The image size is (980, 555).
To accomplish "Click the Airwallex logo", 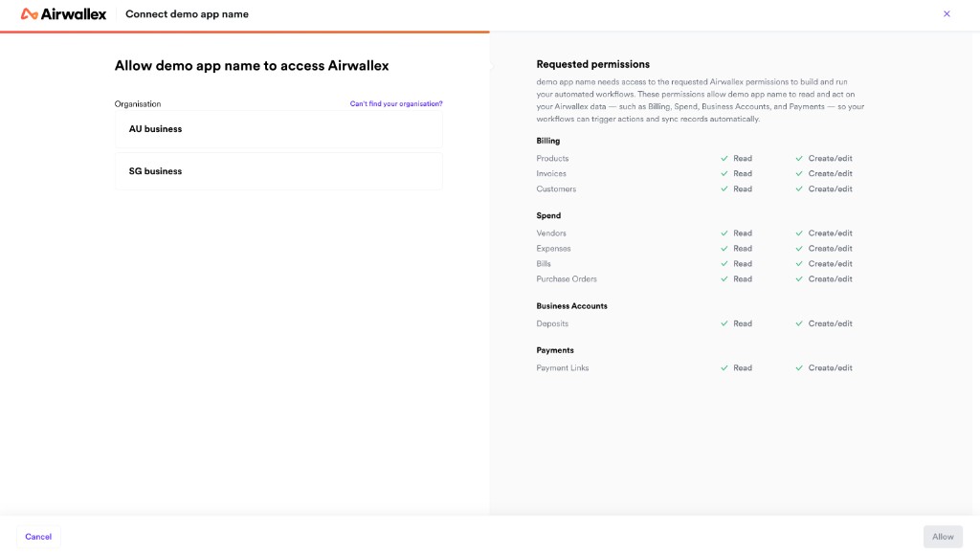I will [63, 13].
